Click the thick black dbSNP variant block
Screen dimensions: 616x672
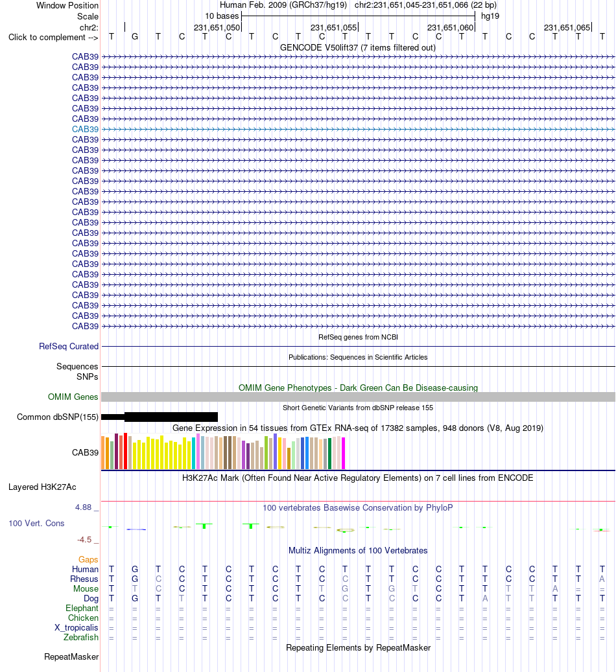point(171,417)
